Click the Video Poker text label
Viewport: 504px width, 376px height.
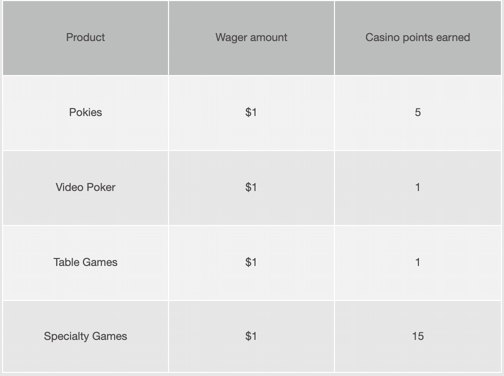85,187
